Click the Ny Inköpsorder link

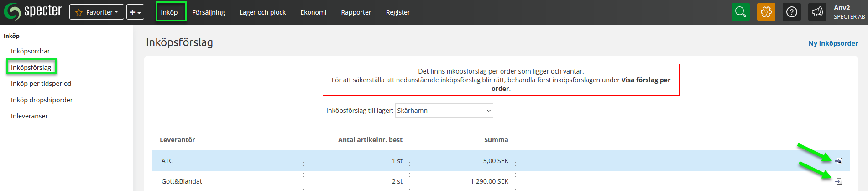[833, 43]
